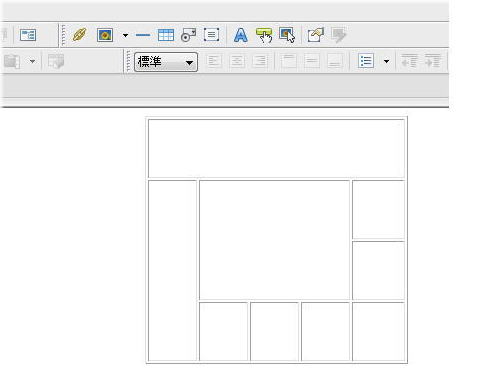Create a web button with the green button icon

click(264, 35)
